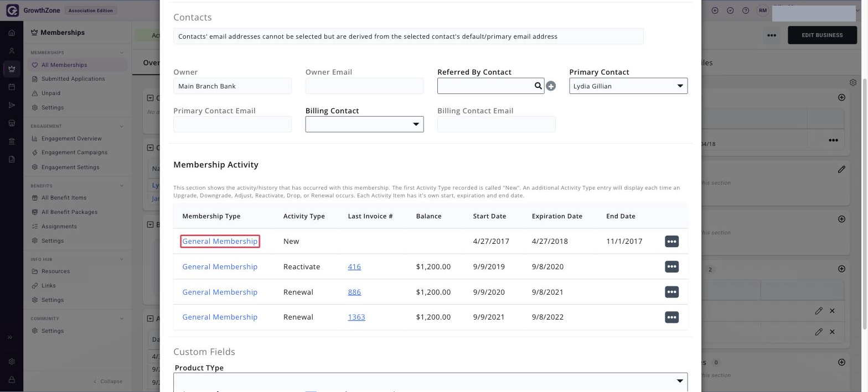
Task: Open Resources in Info Hub sidebar
Action: click(x=55, y=271)
